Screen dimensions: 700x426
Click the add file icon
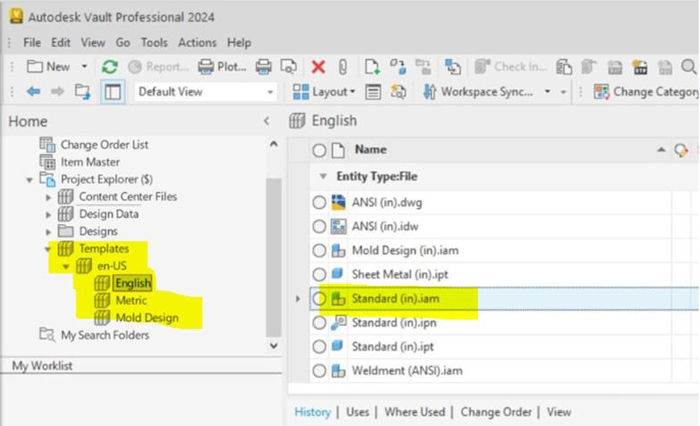coord(372,67)
